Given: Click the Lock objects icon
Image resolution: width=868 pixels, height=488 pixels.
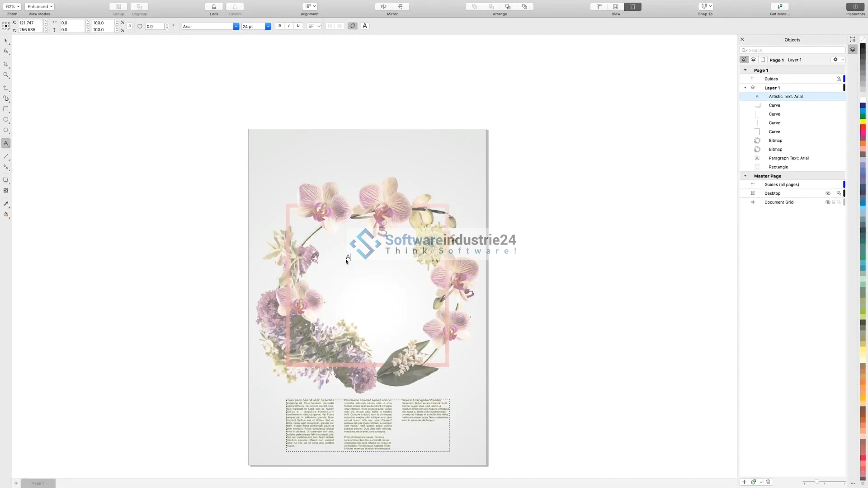Looking at the screenshot, I should 214,7.
